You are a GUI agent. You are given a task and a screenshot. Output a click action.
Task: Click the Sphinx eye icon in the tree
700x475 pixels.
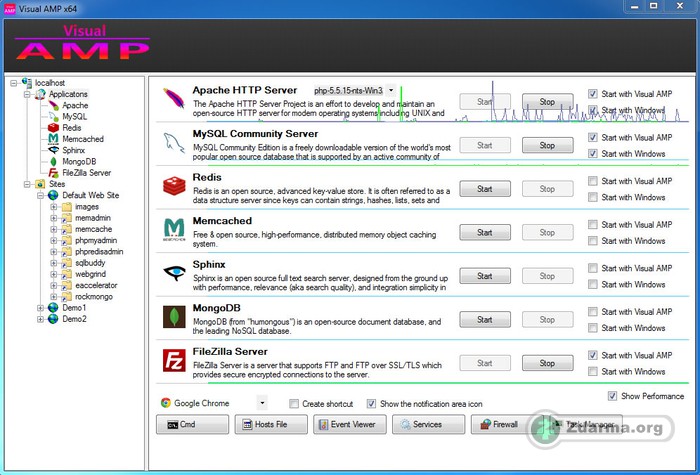(53, 150)
